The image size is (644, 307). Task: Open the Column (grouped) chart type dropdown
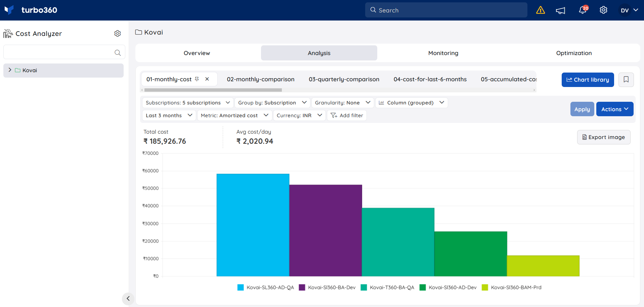pos(411,102)
